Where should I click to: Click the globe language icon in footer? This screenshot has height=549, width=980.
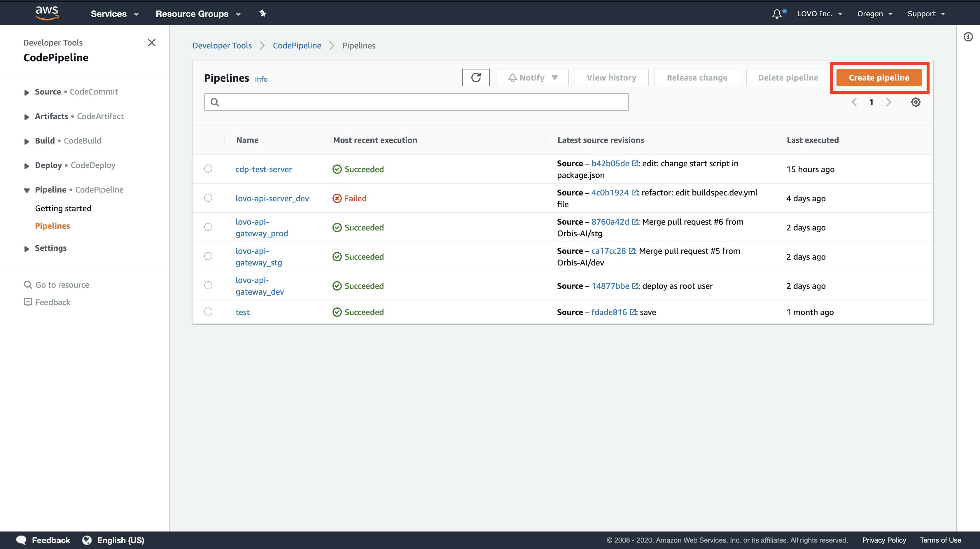pyautogui.click(x=87, y=540)
